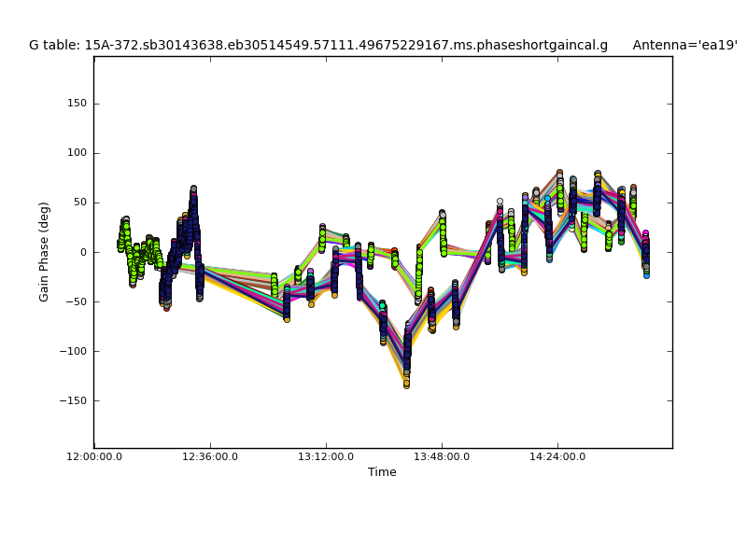Pick the highest data point near 14:24

(559, 174)
